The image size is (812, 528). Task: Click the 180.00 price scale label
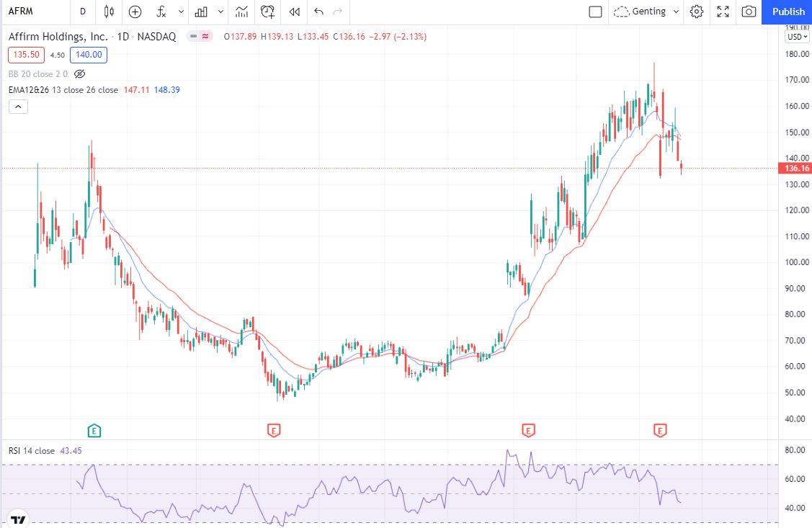pyautogui.click(x=797, y=54)
